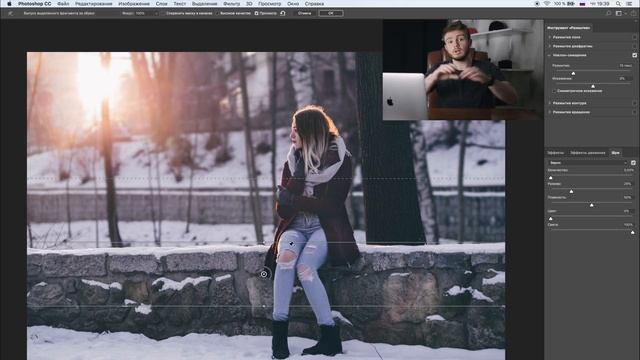Click the noise Цвет slider handle
This screenshot has width=640, height=360.
551,219
